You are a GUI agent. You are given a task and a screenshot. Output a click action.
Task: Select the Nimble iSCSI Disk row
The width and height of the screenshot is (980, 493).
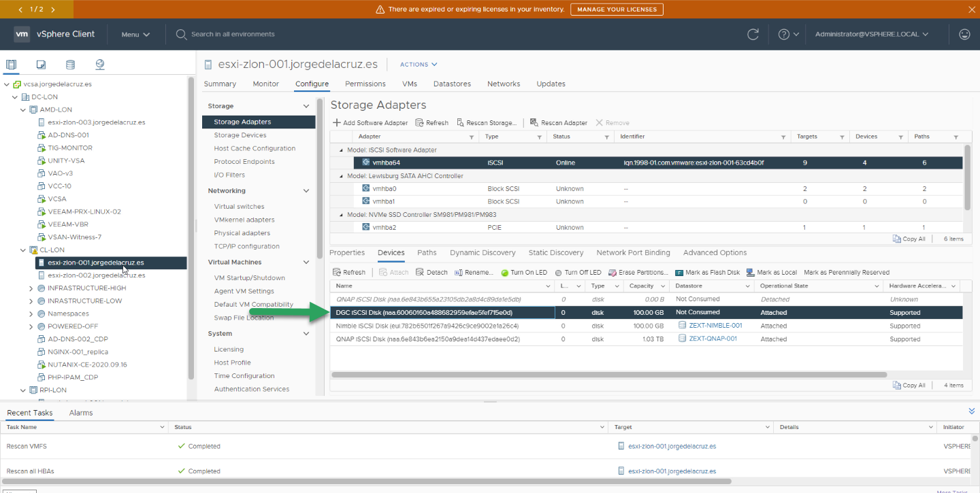tap(647, 326)
